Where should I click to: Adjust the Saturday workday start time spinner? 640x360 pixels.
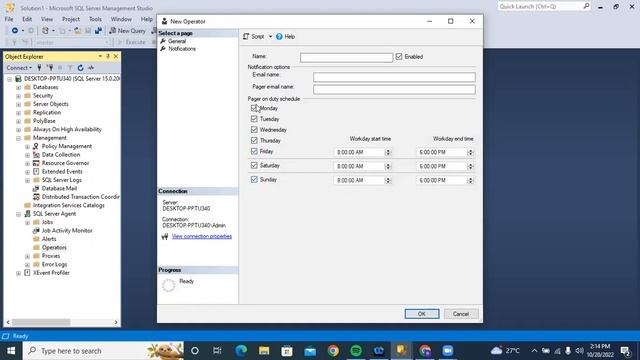click(388, 167)
